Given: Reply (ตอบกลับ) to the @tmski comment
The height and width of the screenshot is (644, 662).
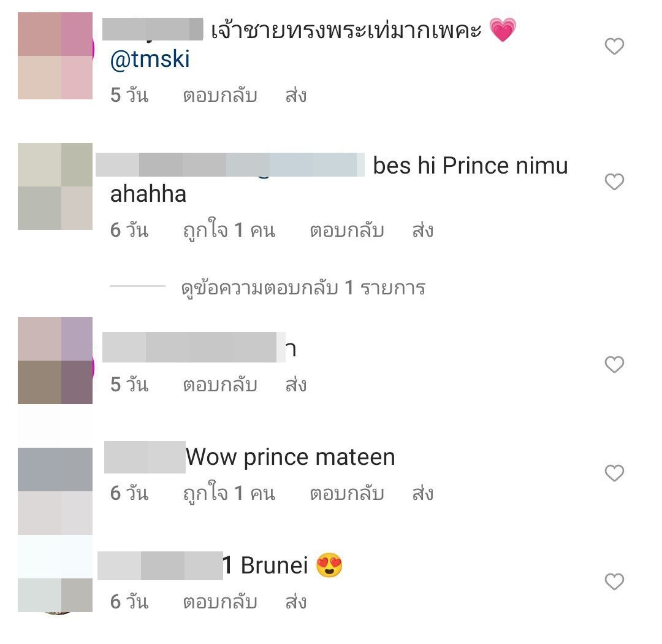Looking at the screenshot, I should tap(220, 96).
